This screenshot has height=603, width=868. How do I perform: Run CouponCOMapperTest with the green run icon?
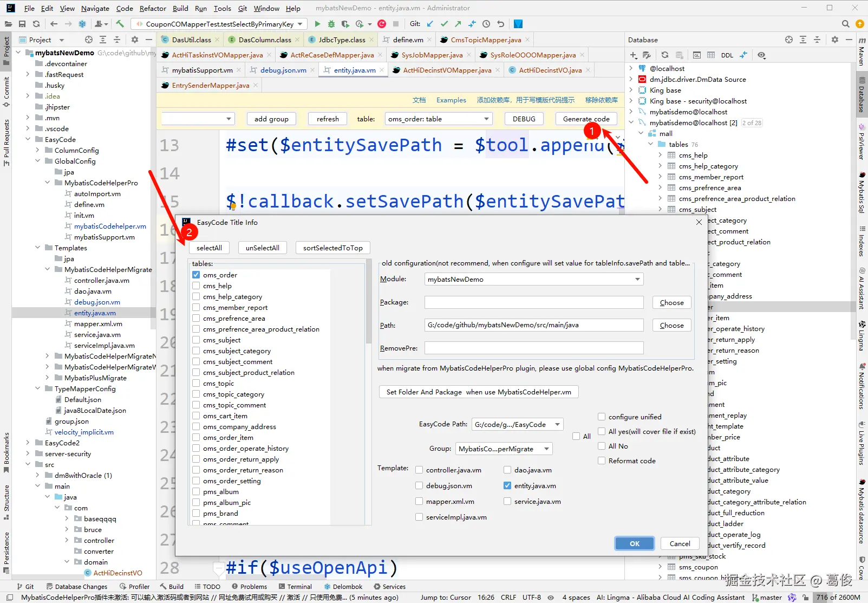[318, 24]
